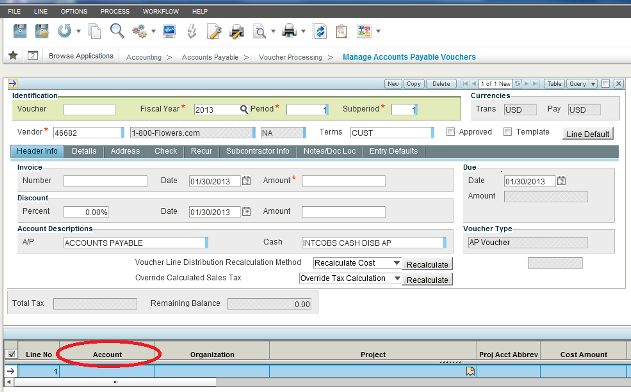Open the Recalculate Cost method dropdown
Image resolution: width=631 pixels, height=392 pixels.
pos(396,263)
